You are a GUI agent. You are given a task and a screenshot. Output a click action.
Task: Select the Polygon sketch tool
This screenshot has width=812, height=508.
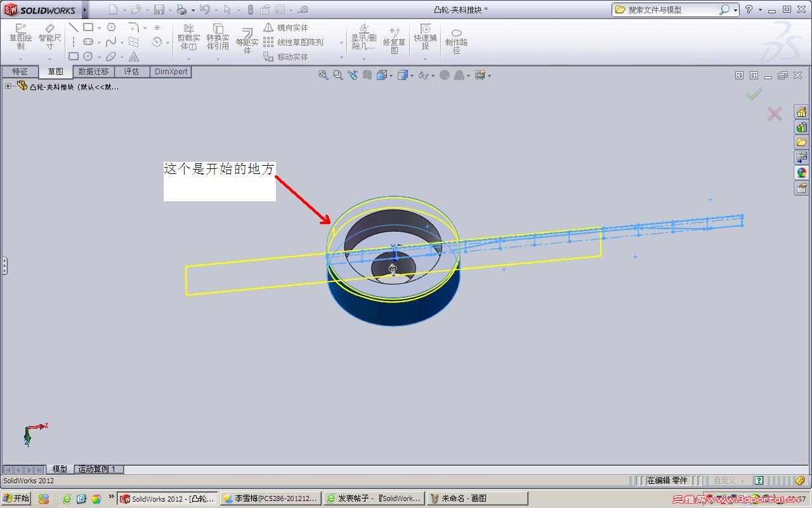tap(112, 27)
